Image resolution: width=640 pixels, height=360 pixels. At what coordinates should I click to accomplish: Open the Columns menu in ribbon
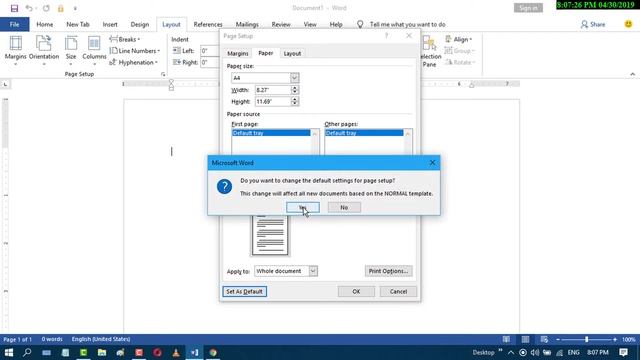pos(94,51)
